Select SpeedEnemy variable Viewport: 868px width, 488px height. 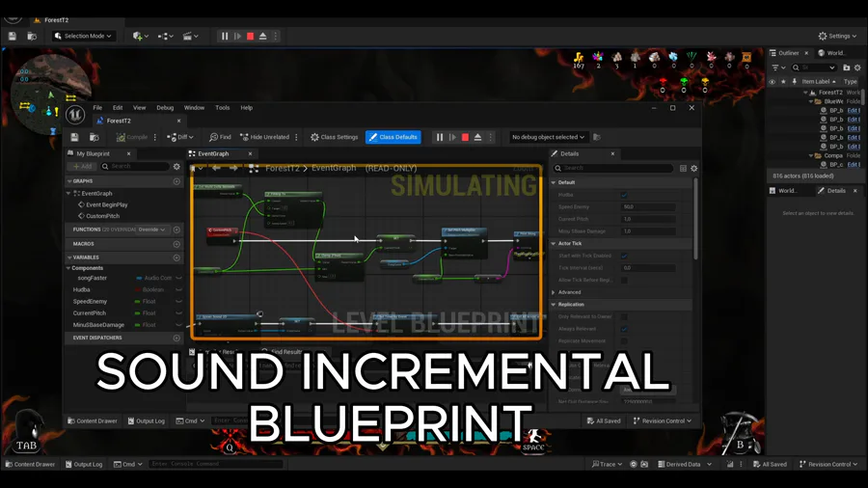tap(90, 302)
